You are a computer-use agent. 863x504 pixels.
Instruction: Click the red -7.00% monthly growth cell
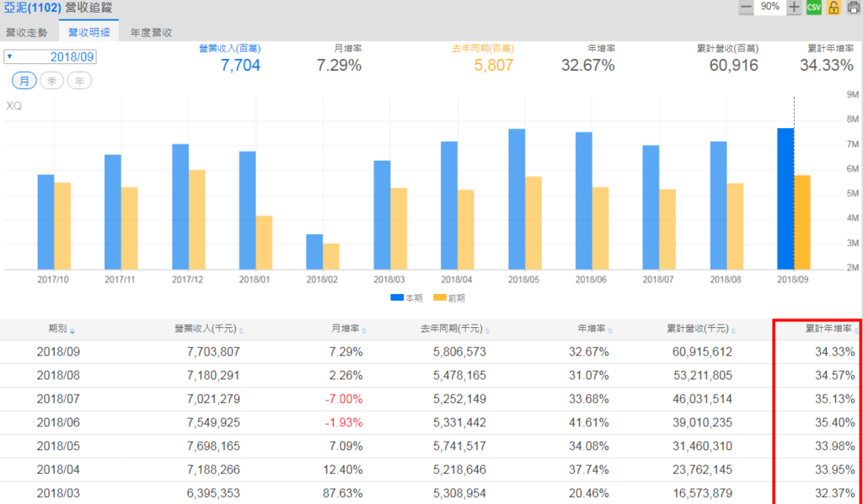click(x=344, y=399)
